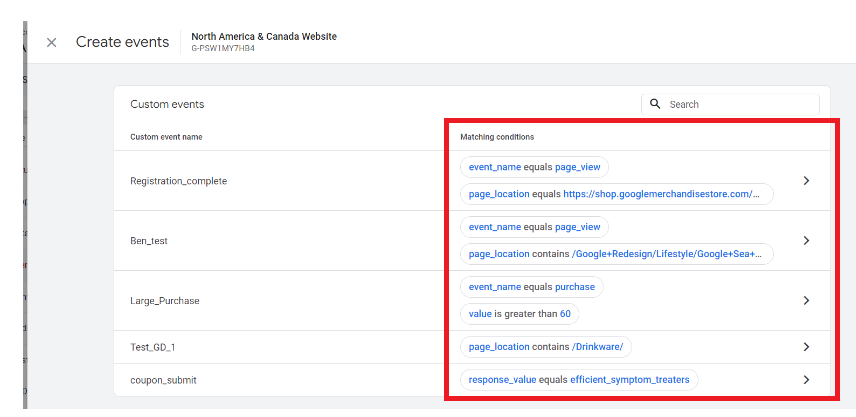Screen dimensions: 856x417
Task: Click the Create events title
Action: tap(122, 42)
